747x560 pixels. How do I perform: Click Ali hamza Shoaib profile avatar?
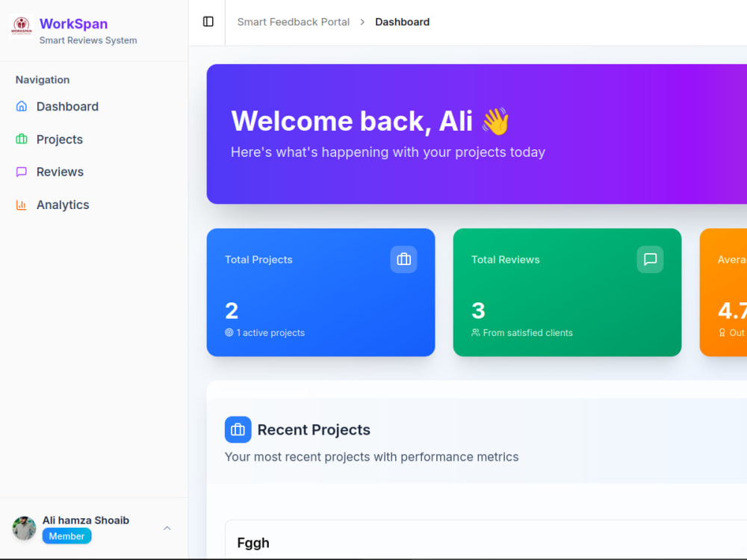[x=25, y=528]
